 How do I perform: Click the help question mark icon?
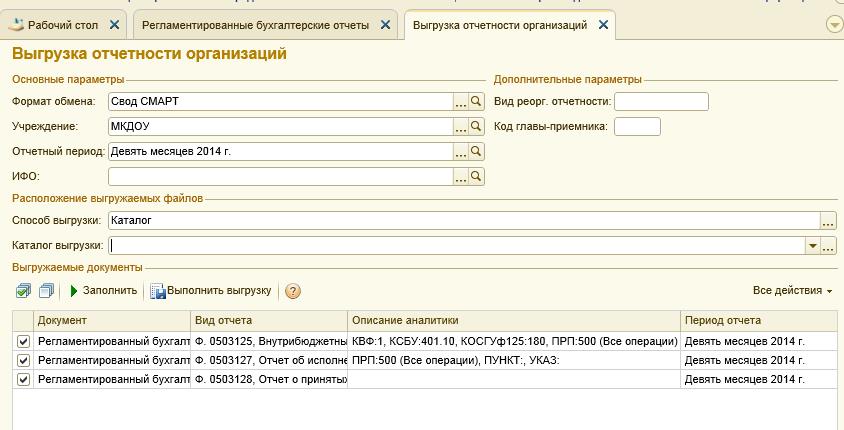pyautogui.click(x=292, y=291)
